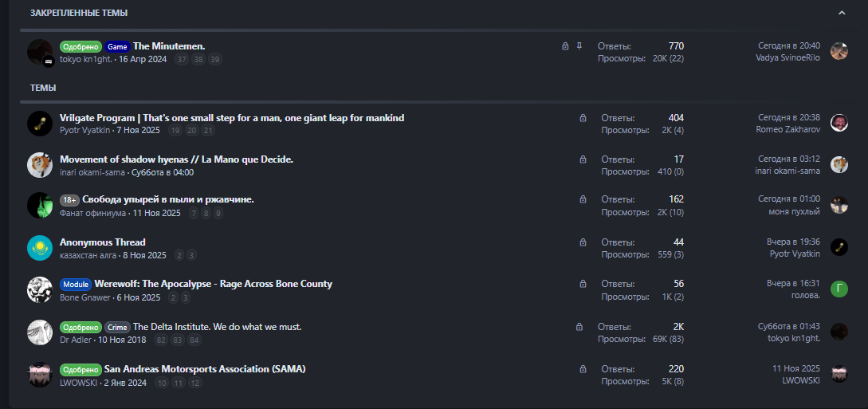Click Одобрено label on San Andreas Motorsports thread

[81, 369]
